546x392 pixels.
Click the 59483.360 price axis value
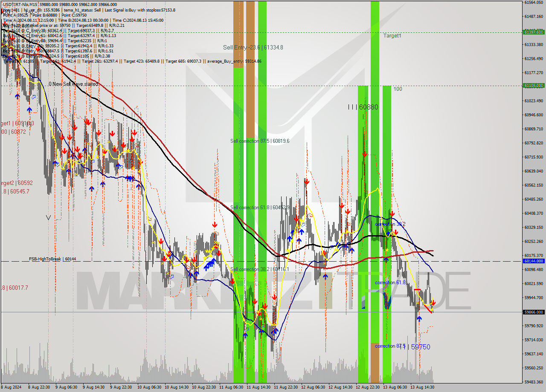[534, 382]
